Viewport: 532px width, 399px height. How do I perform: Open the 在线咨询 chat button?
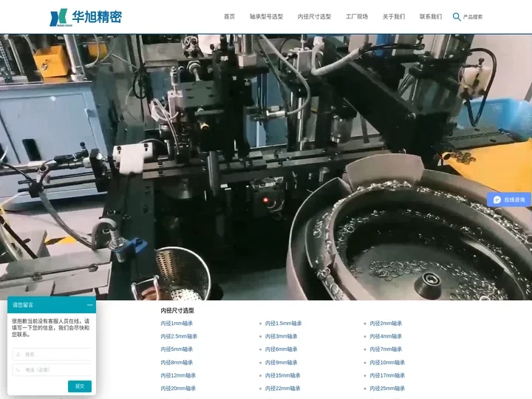[x=509, y=199]
